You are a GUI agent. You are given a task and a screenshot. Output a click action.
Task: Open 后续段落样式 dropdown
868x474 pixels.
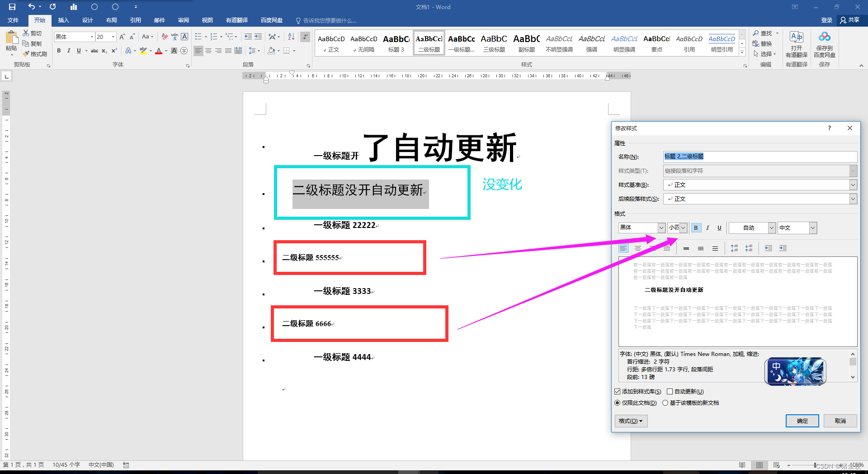[853, 199]
